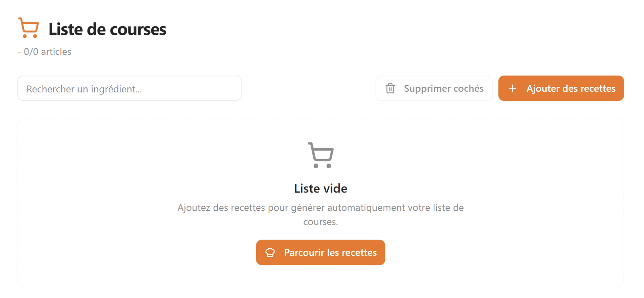Activate the delete checked items control
This screenshot has width=644, height=298.
(434, 88)
